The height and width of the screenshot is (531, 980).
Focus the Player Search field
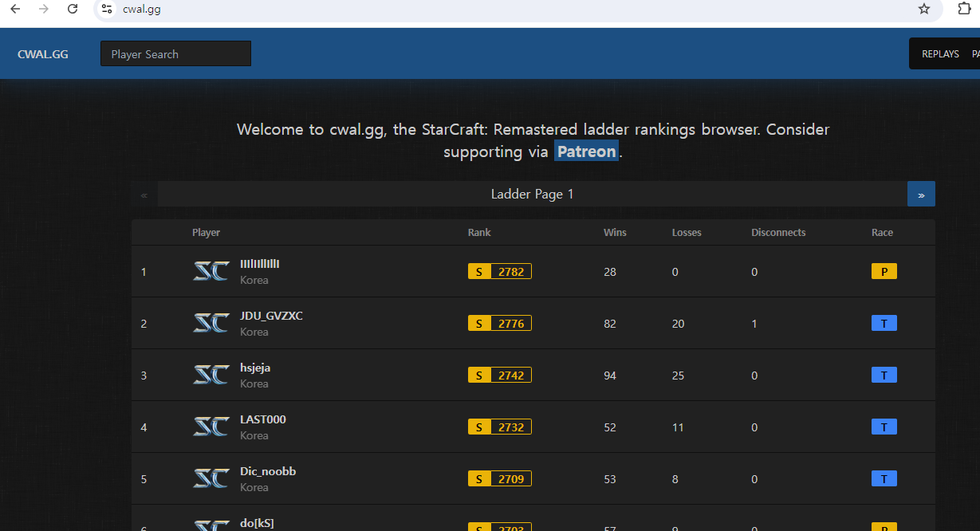tap(175, 53)
